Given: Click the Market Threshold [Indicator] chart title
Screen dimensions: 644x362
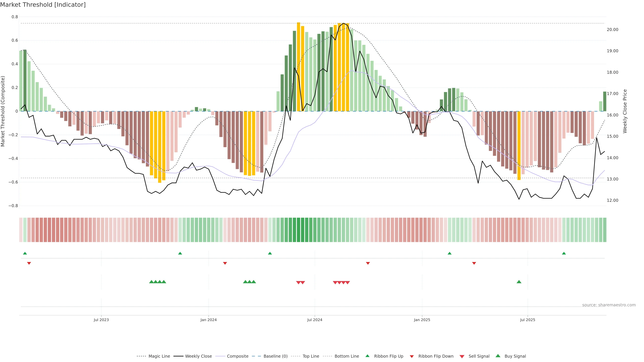Looking at the screenshot, I should coord(43,5).
